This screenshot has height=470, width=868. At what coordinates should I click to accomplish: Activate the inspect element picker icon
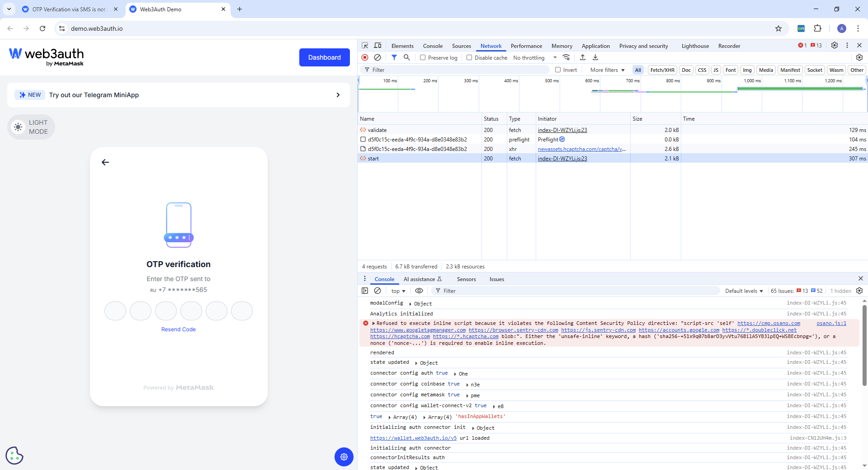pos(365,46)
